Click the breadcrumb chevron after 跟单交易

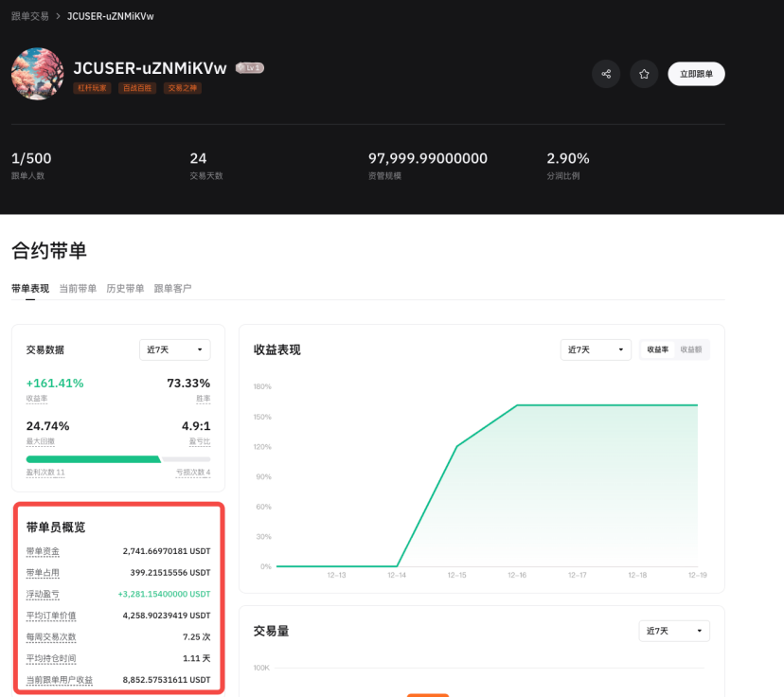coord(58,16)
